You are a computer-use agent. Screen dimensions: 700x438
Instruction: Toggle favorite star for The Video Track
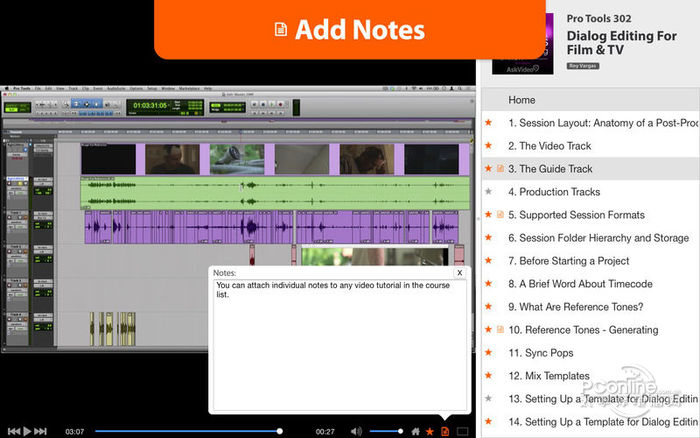(488, 145)
